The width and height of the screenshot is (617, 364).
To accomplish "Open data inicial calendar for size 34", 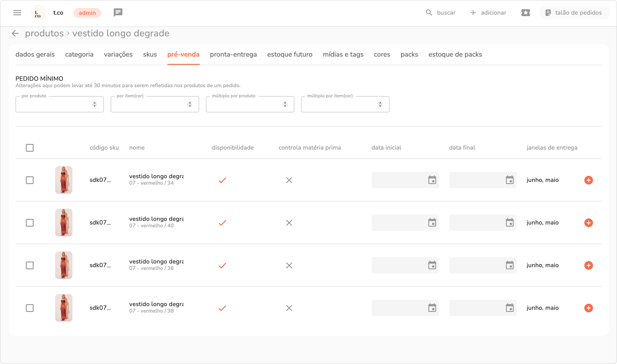I will (432, 180).
